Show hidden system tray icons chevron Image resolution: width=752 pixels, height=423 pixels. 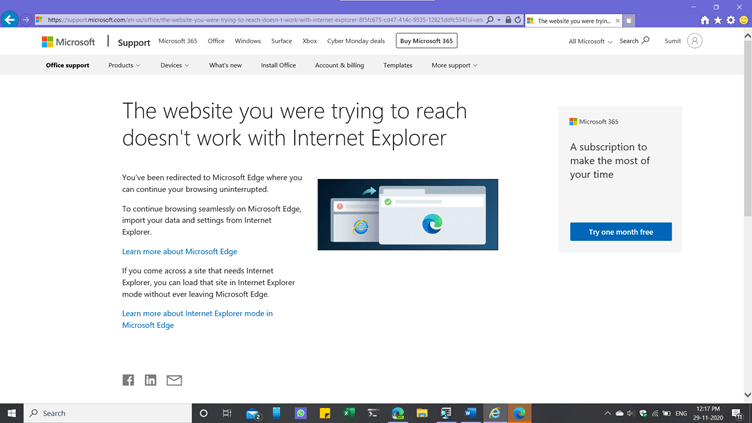(x=608, y=413)
